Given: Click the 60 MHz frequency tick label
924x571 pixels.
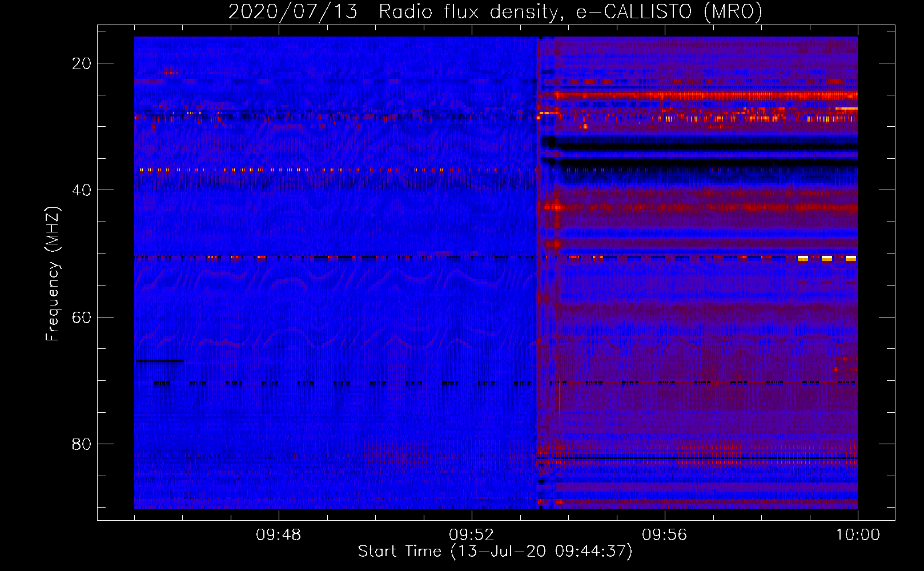Looking at the screenshot, I should pos(81,317).
